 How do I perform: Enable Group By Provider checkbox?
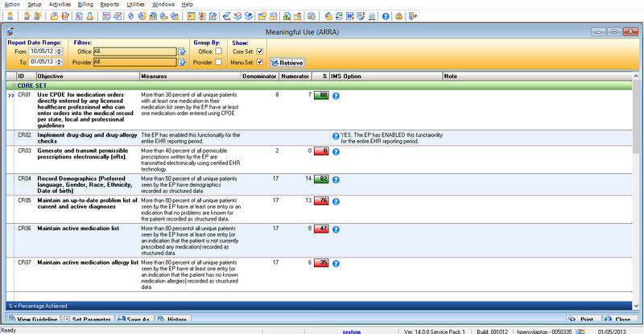click(x=218, y=61)
